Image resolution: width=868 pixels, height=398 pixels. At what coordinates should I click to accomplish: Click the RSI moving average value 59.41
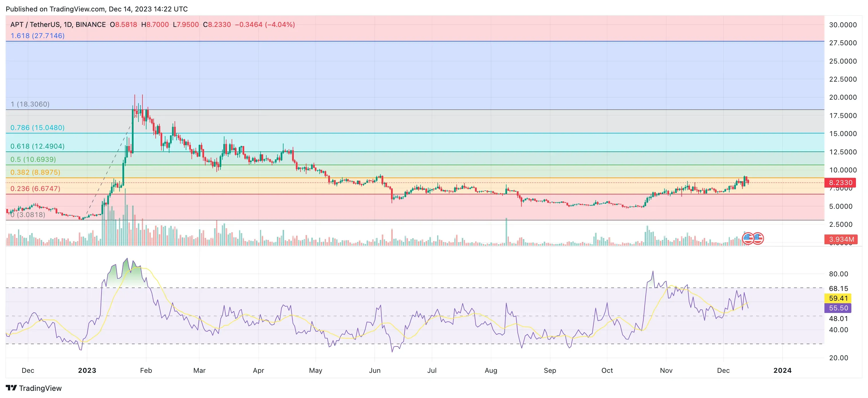coord(838,298)
